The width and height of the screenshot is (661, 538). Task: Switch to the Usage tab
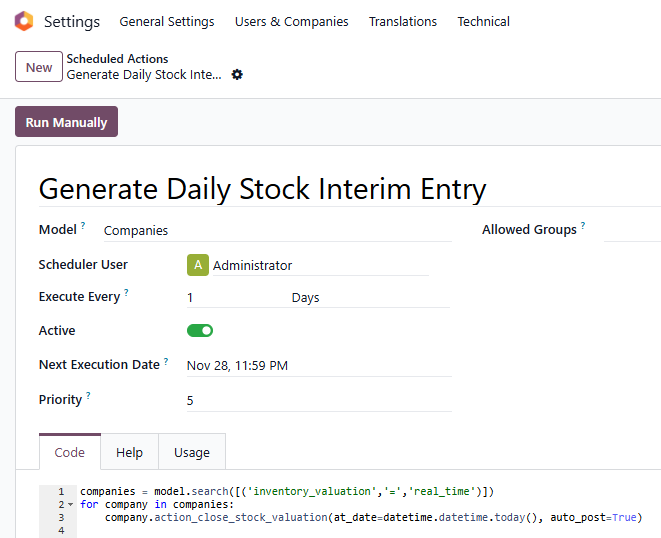(x=192, y=452)
